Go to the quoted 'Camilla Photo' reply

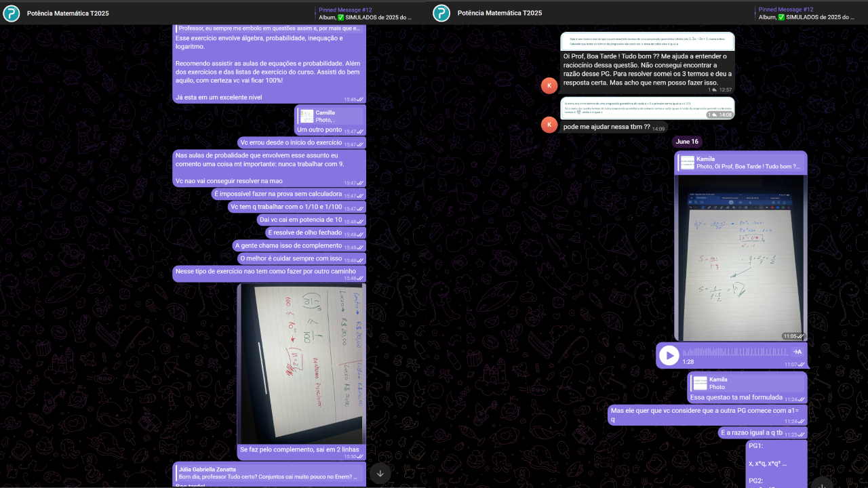pyautogui.click(x=330, y=116)
